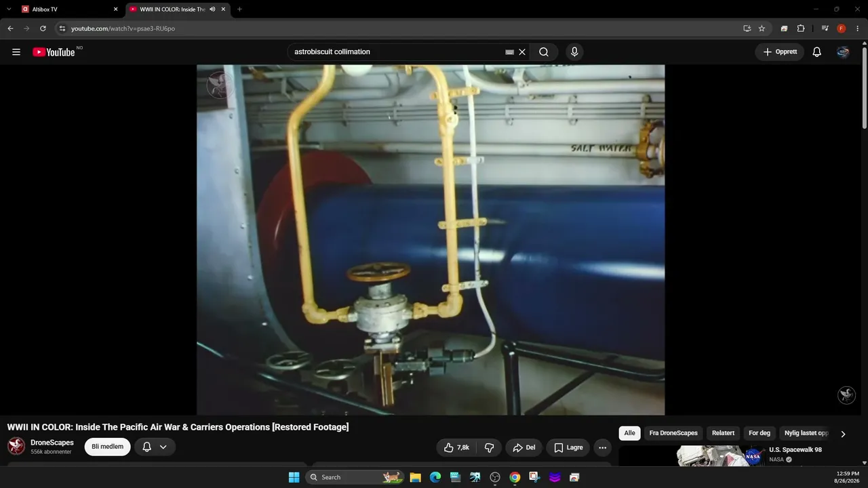Open the U.S. Spacewalk 98 video thumbnail

(692, 456)
